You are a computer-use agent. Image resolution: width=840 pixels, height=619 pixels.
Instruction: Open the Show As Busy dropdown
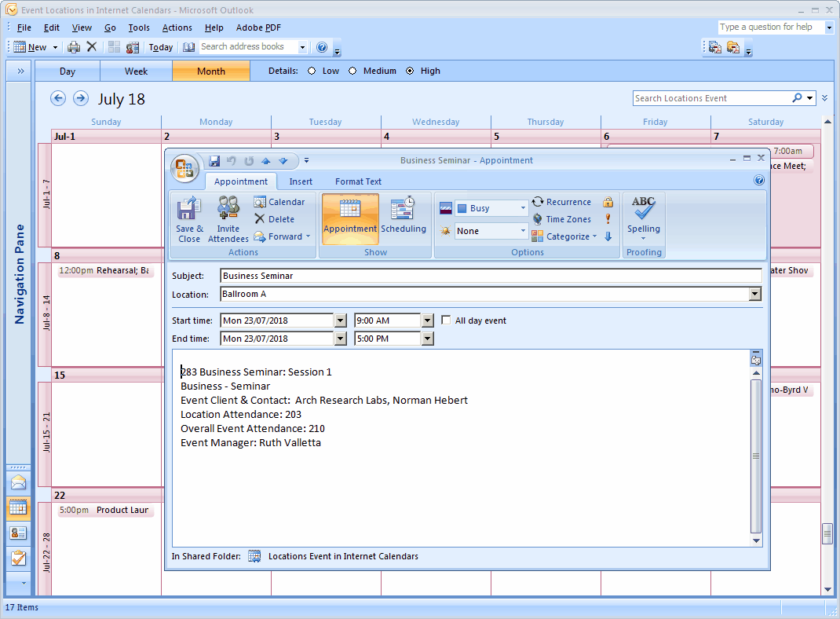pyautogui.click(x=523, y=208)
